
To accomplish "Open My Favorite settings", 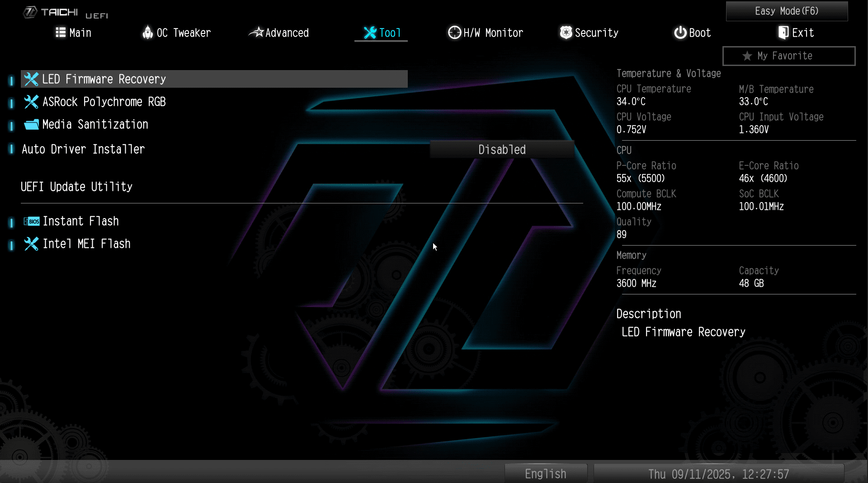I will [789, 56].
